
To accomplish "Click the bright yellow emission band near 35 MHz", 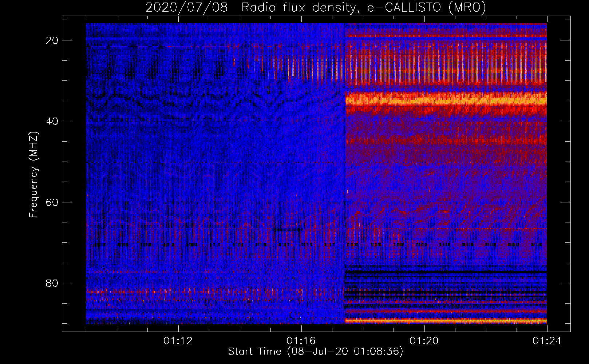I will pyautogui.click(x=446, y=99).
